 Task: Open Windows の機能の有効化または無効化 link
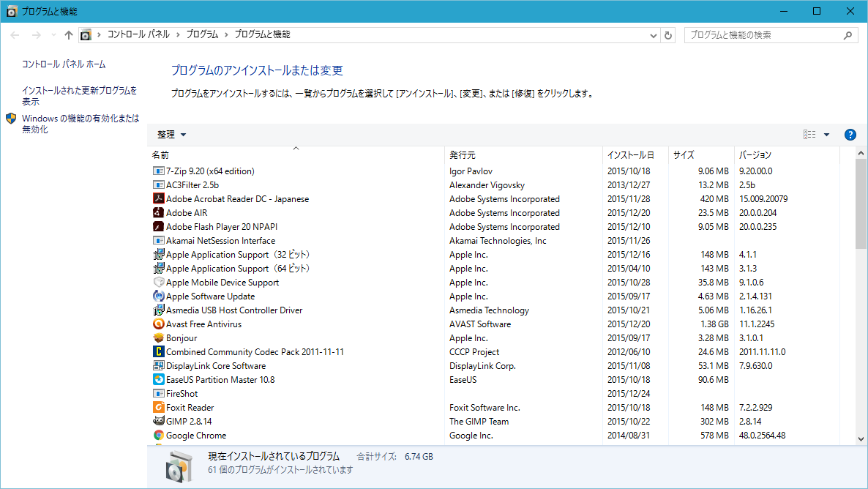pyautogui.click(x=81, y=124)
